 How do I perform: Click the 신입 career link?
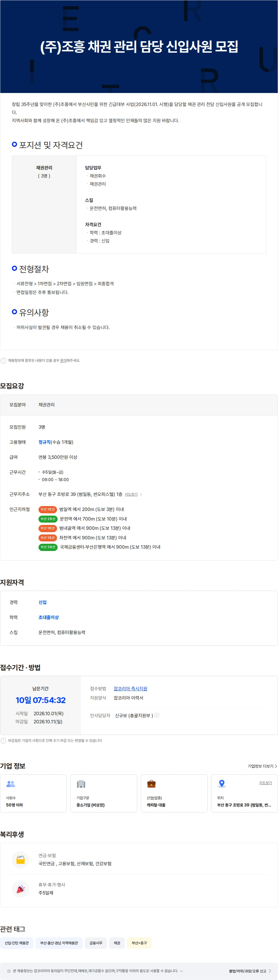coord(43,602)
